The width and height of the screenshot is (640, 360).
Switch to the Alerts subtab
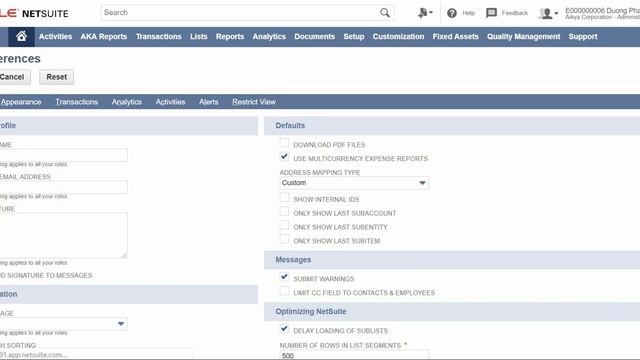click(x=209, y=102)
